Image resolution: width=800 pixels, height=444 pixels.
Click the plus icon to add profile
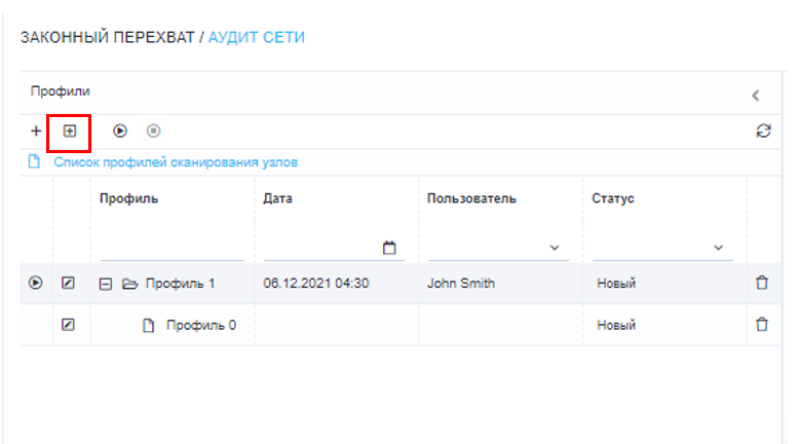pos(36,131)
